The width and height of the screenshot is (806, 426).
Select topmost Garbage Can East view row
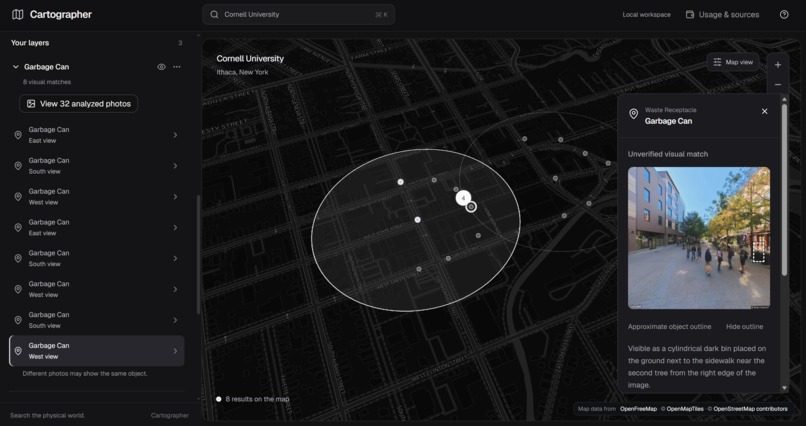coord(97,135)
